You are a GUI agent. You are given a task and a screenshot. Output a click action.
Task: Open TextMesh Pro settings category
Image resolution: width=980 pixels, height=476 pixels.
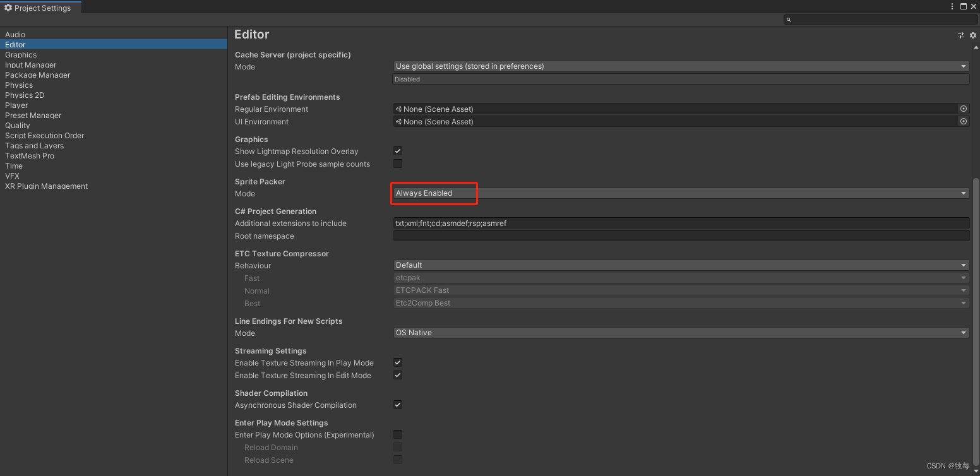(x=30, y=156)
